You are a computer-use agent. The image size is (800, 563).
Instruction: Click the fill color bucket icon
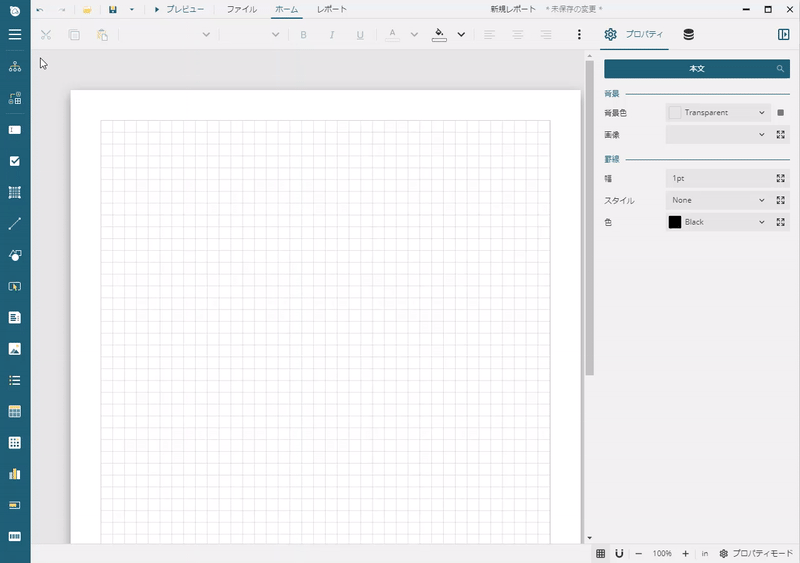439,35
